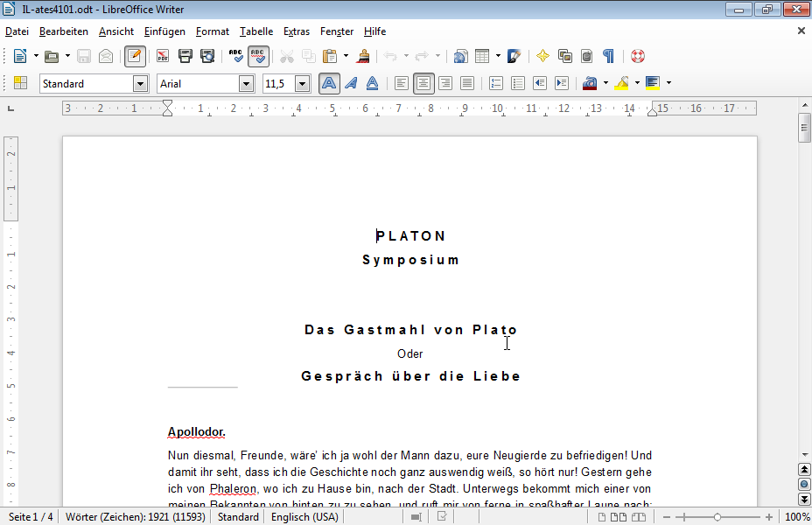Open the Bearbeiten menu

[x=64, y=31]
